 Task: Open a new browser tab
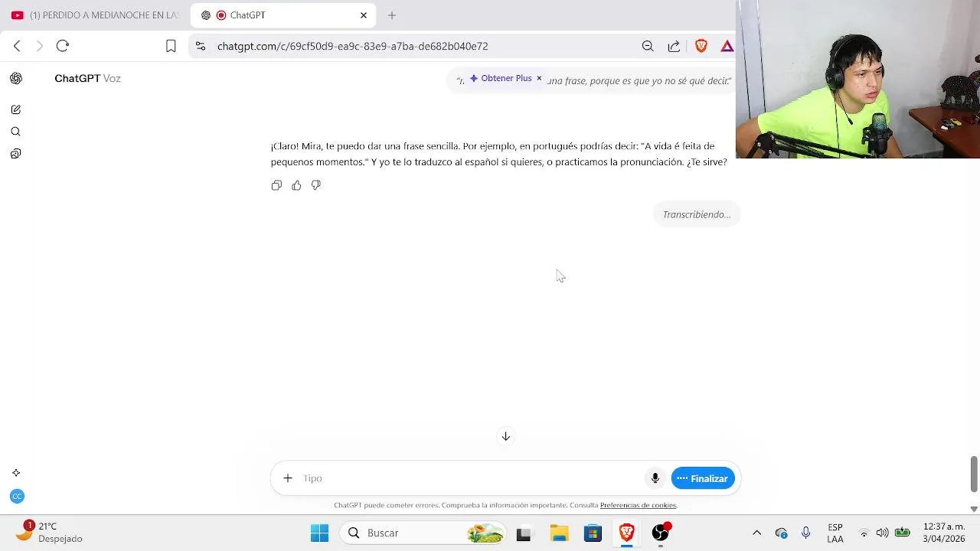pos(392,15)
